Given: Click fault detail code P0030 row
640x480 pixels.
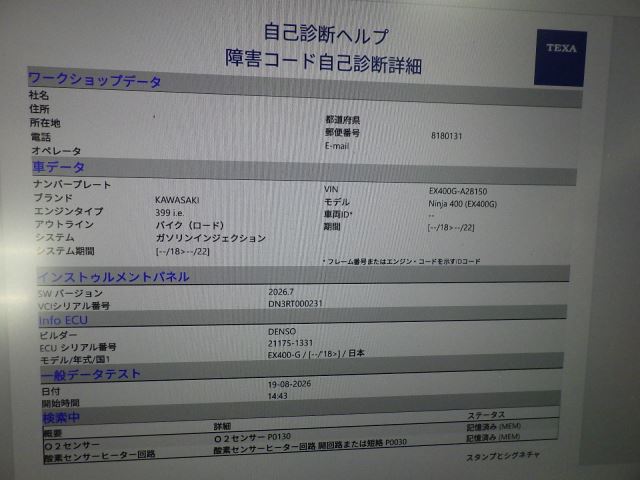Looking at the screenshot, I should [310, 446].
